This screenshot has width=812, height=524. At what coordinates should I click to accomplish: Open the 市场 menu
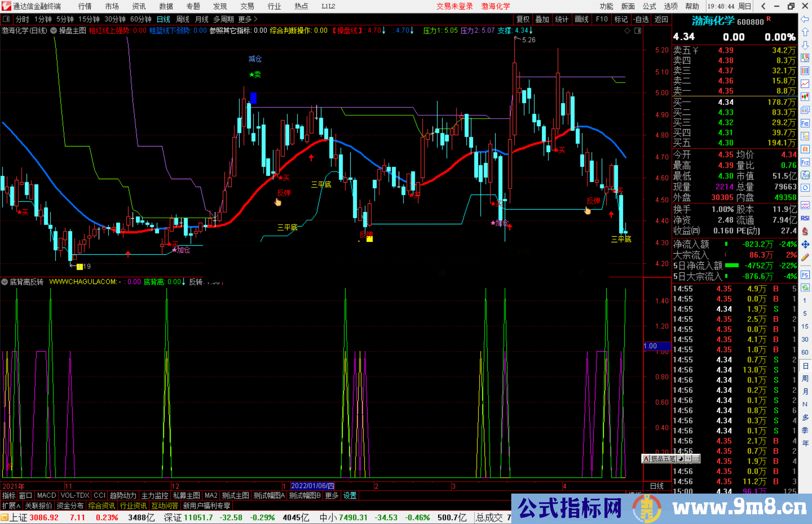click(112, 6)
